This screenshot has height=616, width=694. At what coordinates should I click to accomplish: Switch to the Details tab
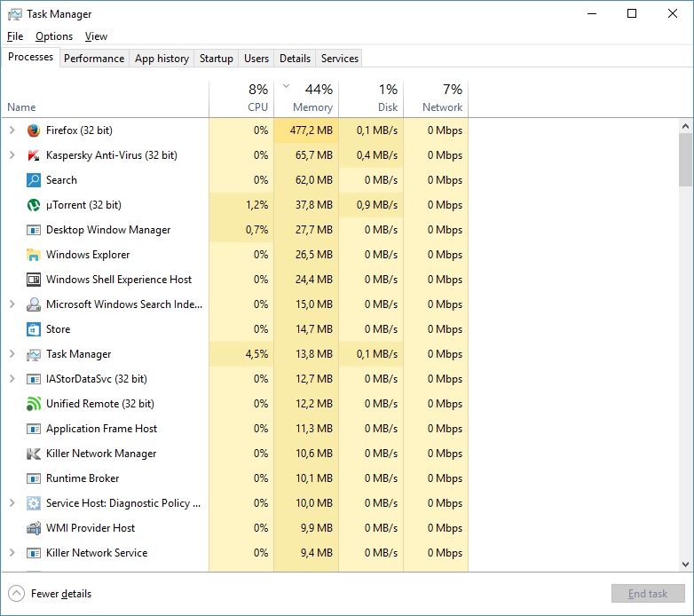tap(295, 59)
